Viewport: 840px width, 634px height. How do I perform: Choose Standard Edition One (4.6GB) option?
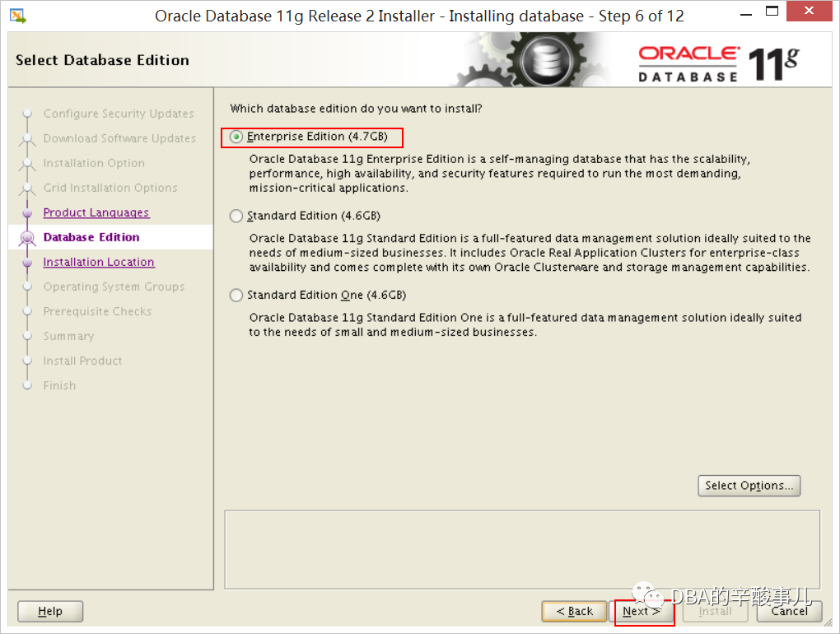click(236, 295)
